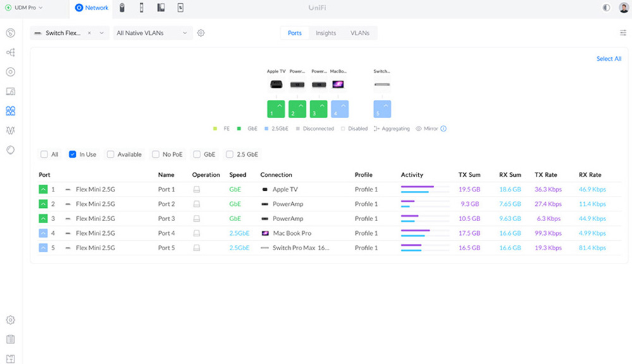Open the System Log sidebar icon
Screen dimensions: 632x364
(11, 339)
